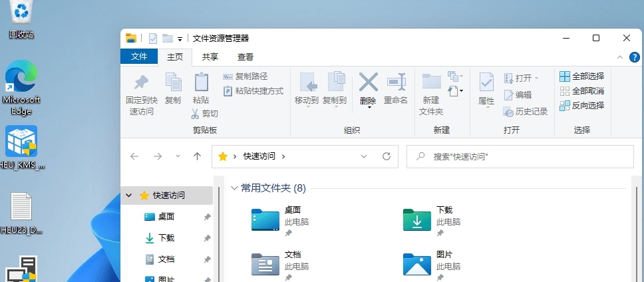Click Paste shortcut (粘贴快捷方式)
This screenshot has height=282, width=644.
253,91
